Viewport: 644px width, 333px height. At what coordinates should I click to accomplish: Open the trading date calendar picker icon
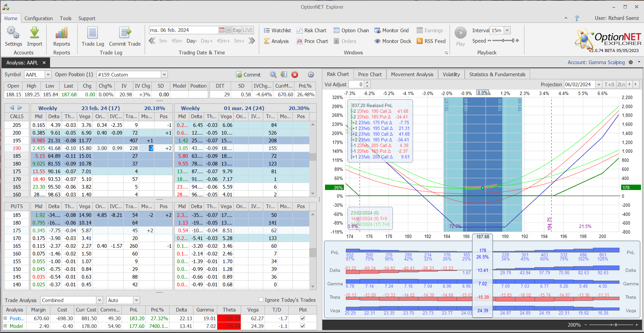222,30
